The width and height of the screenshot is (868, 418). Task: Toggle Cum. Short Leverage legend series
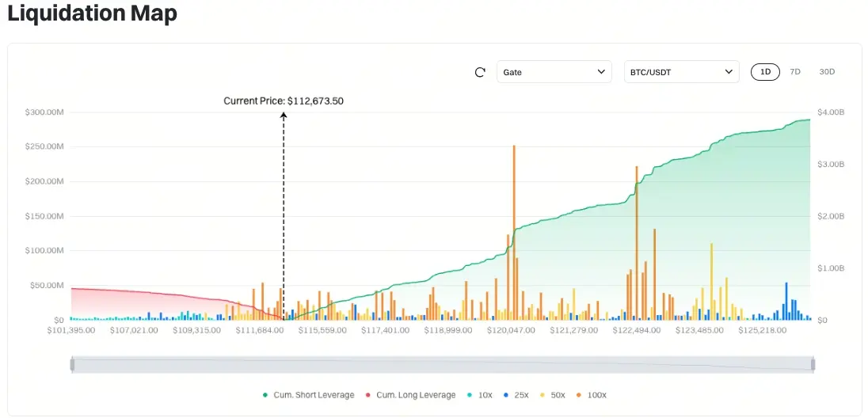(x=308, y=395)
